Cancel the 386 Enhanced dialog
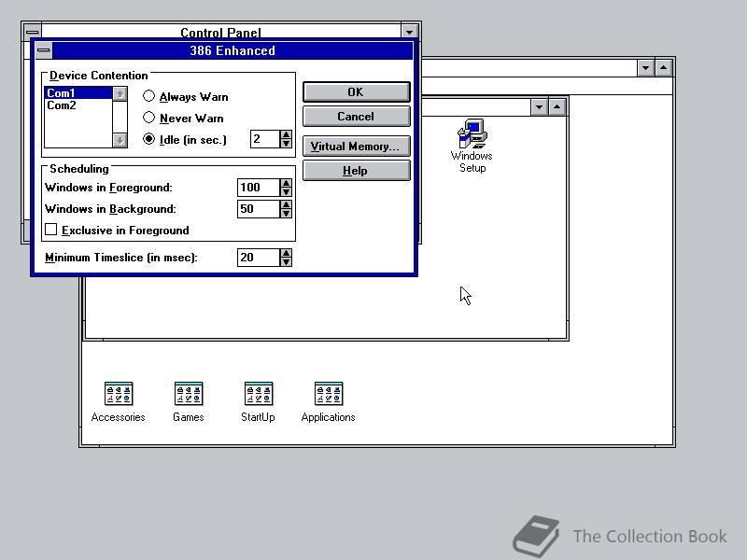Screen dimensions: 747x560 click(x=357, y=117)
